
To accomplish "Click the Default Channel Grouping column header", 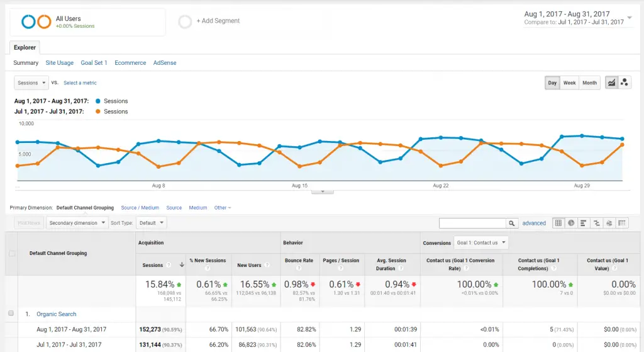I will [58, 253].
